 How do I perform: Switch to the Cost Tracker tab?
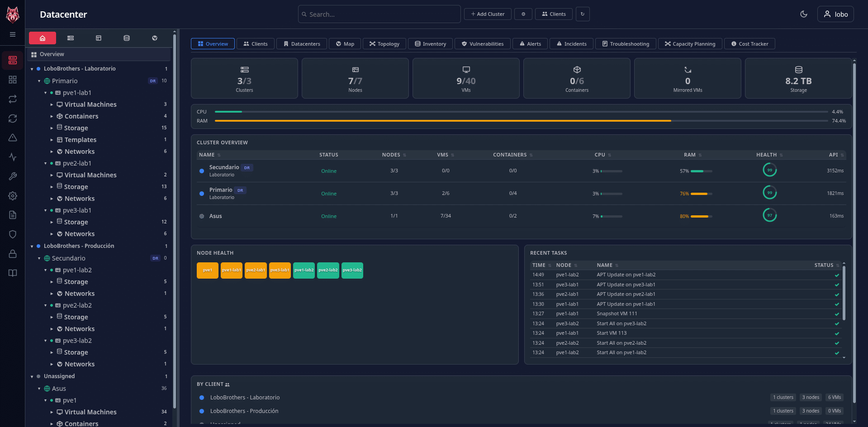tap(749, 44)
